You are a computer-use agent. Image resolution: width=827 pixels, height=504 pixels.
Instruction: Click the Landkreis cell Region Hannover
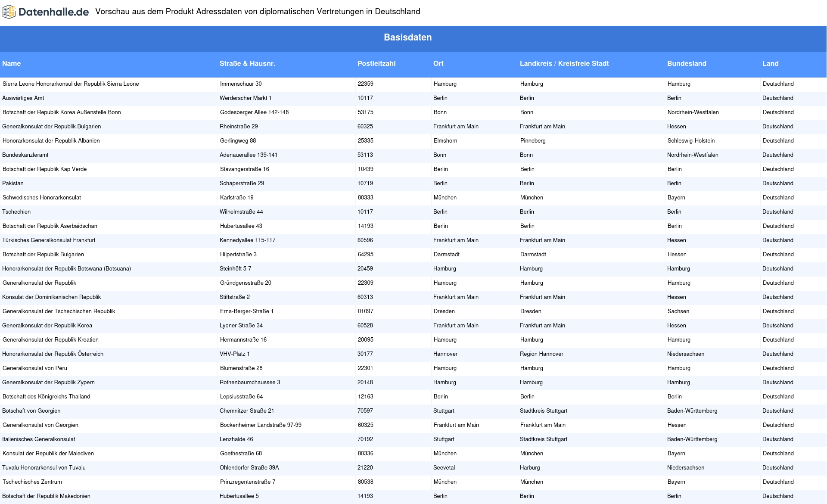tap(541, 354)
